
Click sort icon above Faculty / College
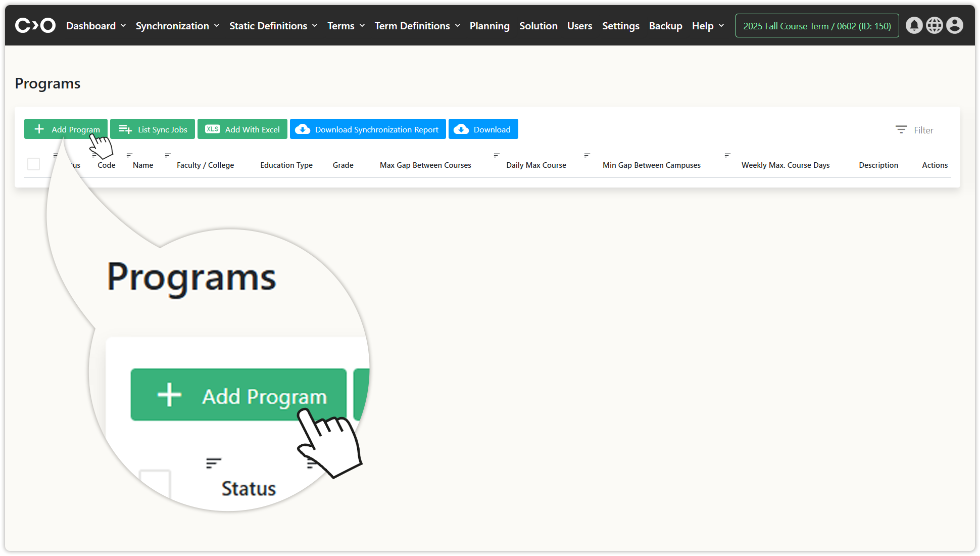point(168,155)
